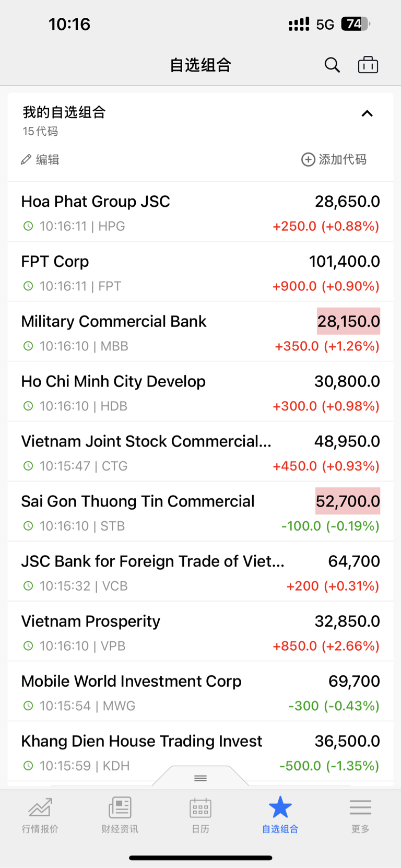Image resolution: width=401 pixels, height=868 pixels.
Task: Tap the highlighted 52,700.0 STB price
Action: coord(348,501)
